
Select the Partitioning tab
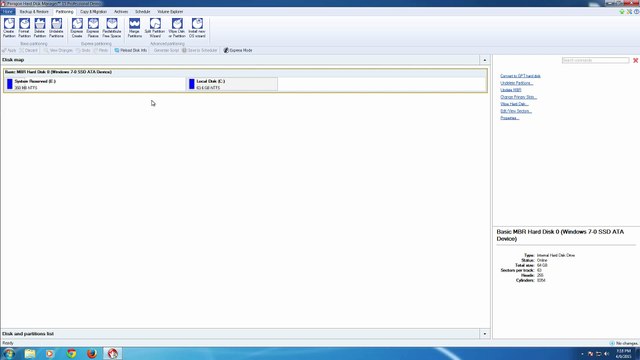click(64, 12)
